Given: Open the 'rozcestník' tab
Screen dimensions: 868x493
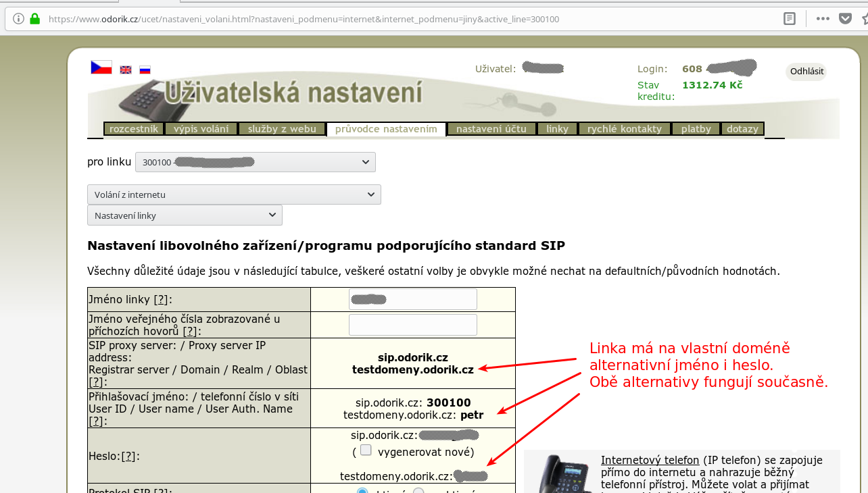Looking at the screenshot, I should point(134,129).
